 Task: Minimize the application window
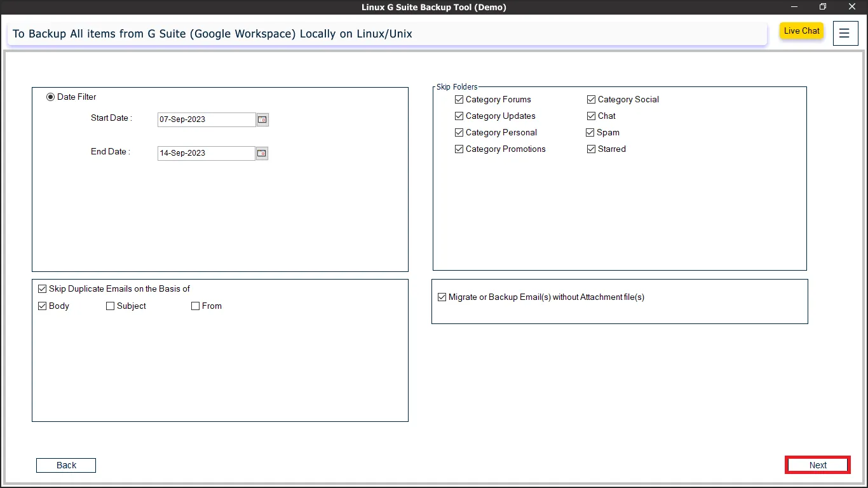pyautogui.click(x=794, y=7)
